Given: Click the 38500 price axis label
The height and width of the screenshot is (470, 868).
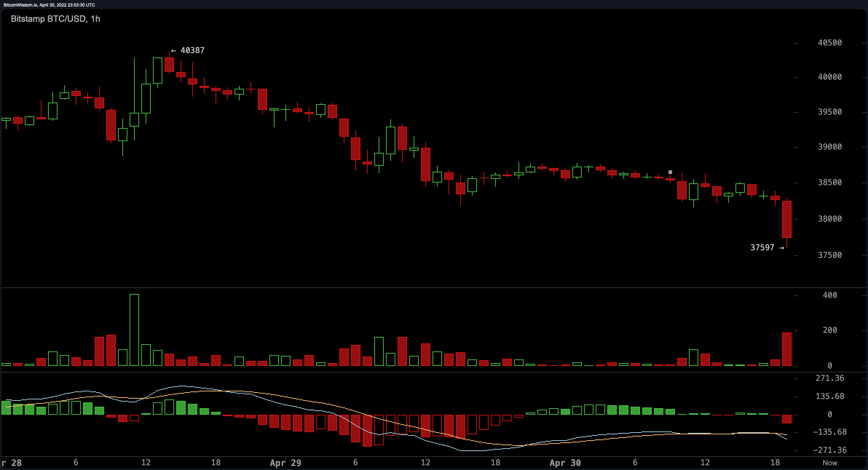Looking at the screenshot, I should (830, 183).
